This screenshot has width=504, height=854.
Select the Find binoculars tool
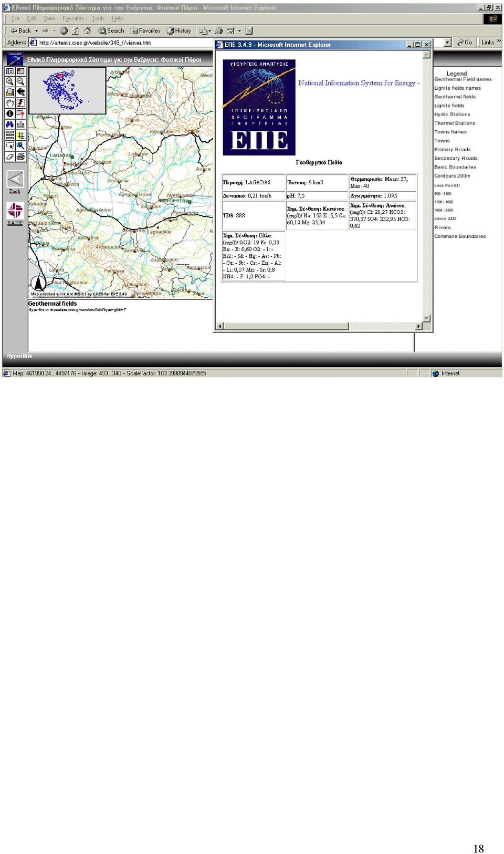pos(9,124)
